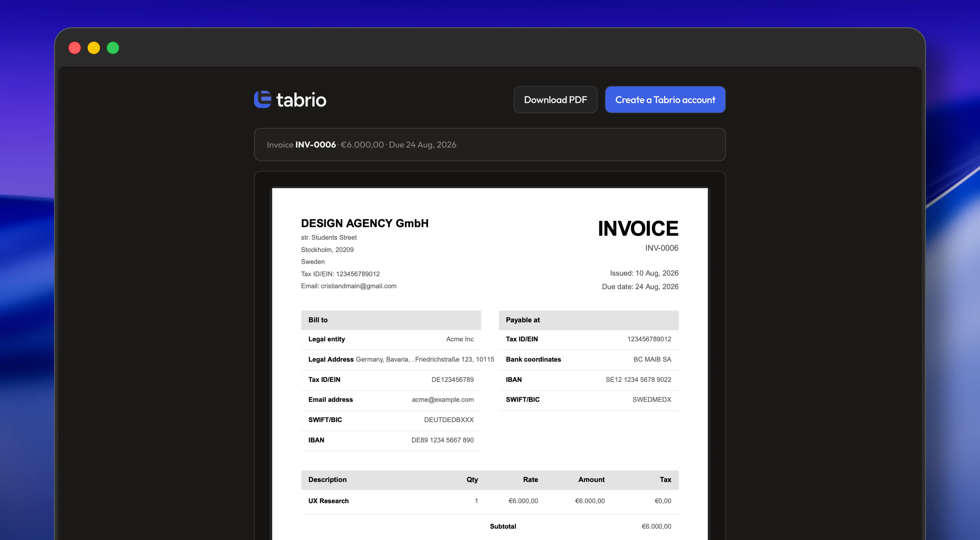Click the yellow minimize window button
The image size is (980, 540).
94,48
